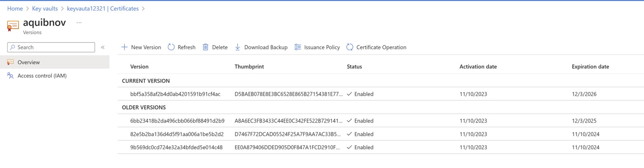The width and height of the screenshot is (644, 168).
Task: Click the CURRENT VERSION section heading
Action: [x=146, y=81]
